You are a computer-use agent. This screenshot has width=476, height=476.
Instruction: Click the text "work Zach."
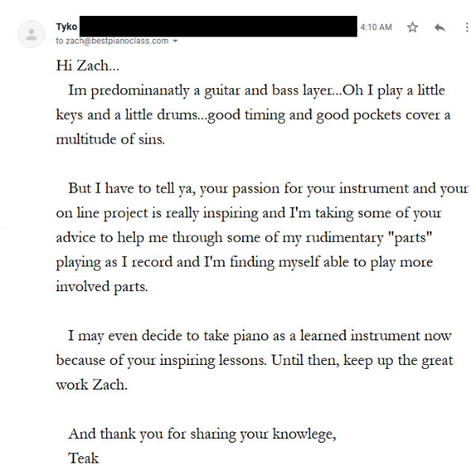[x=91, y=385]
